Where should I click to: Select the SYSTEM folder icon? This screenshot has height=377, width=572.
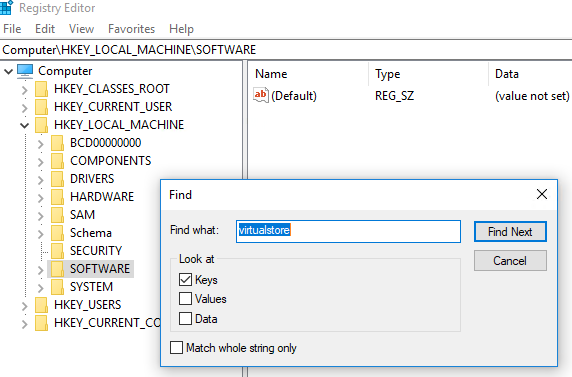click(x=58, y=287)
